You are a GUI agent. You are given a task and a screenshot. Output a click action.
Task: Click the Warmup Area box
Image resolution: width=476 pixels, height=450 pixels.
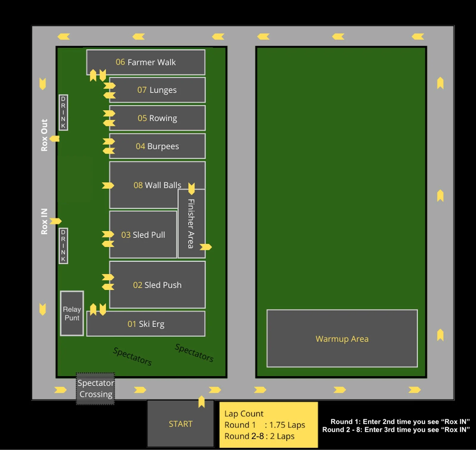coord(342,338)
